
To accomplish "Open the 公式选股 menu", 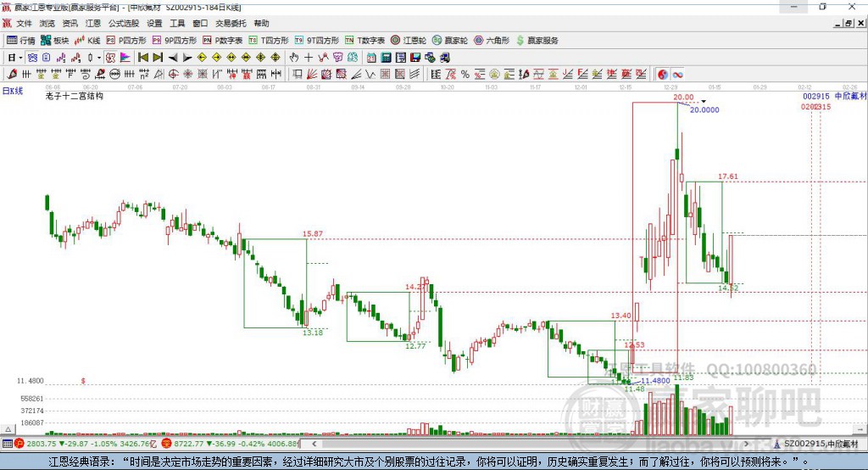I will (124, 23).
